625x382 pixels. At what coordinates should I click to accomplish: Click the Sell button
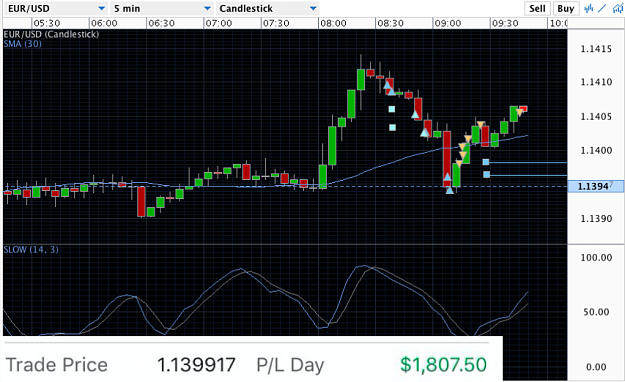coord(537,8)
